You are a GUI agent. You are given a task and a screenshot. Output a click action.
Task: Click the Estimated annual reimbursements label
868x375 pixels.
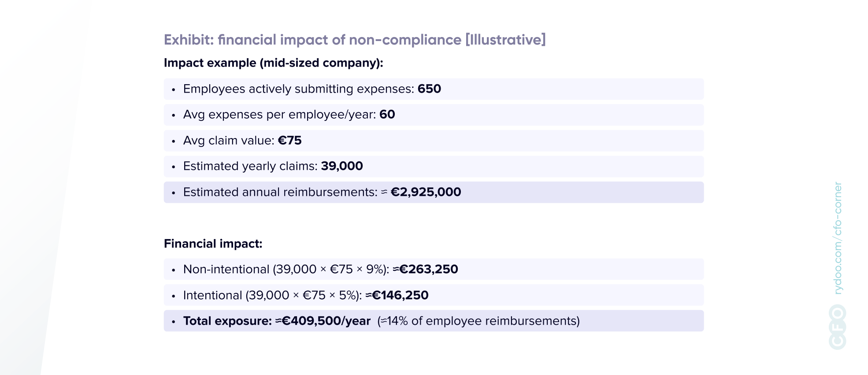pos(280,192)
